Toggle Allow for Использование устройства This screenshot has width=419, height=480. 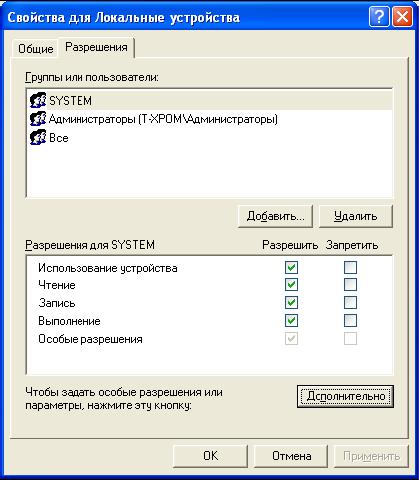[x=291, y=267]
